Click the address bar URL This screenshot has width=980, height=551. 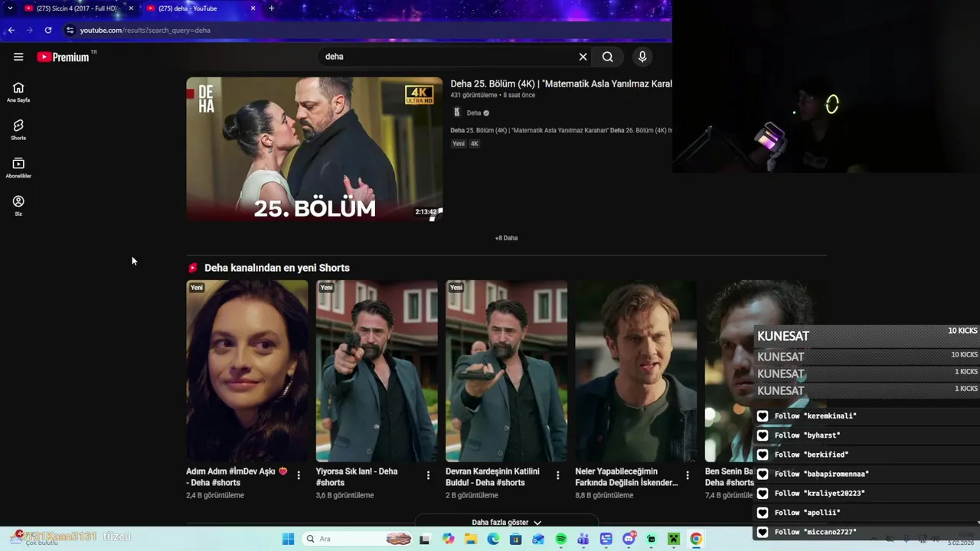tap(145, 30)
